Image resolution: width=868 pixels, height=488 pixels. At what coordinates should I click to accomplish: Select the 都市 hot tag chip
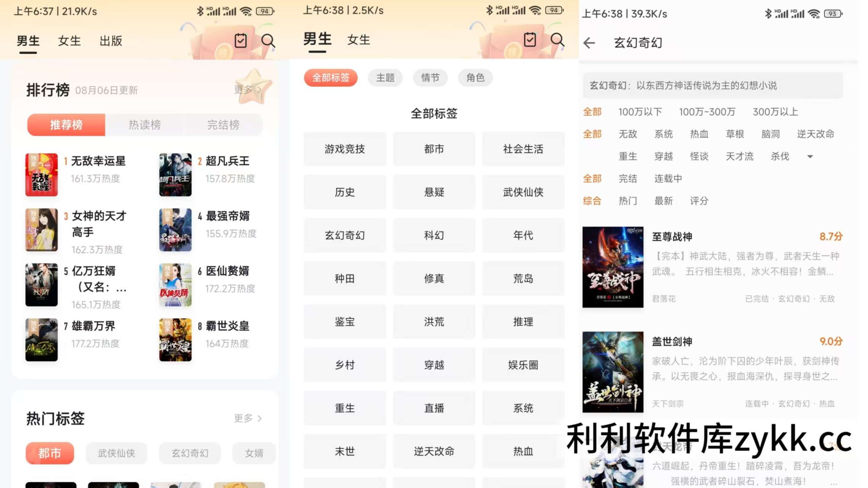tap(50, 453)
